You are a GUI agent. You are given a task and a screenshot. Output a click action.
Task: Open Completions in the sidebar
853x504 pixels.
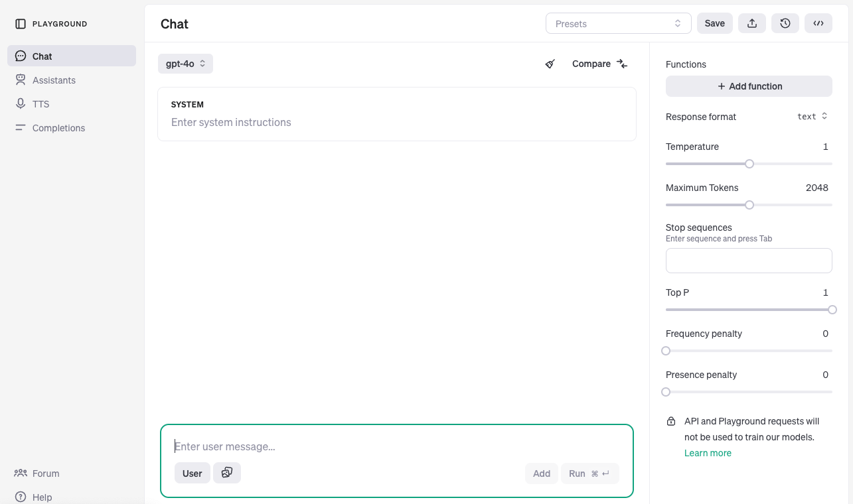pos(58,128)
